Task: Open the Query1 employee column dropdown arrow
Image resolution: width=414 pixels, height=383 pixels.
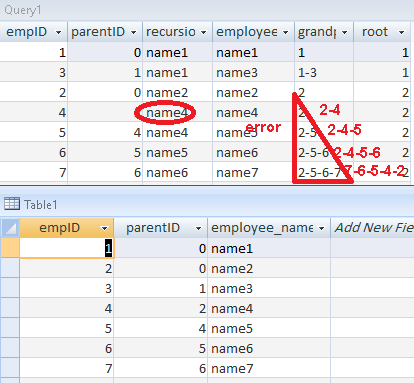Action: 285,32
